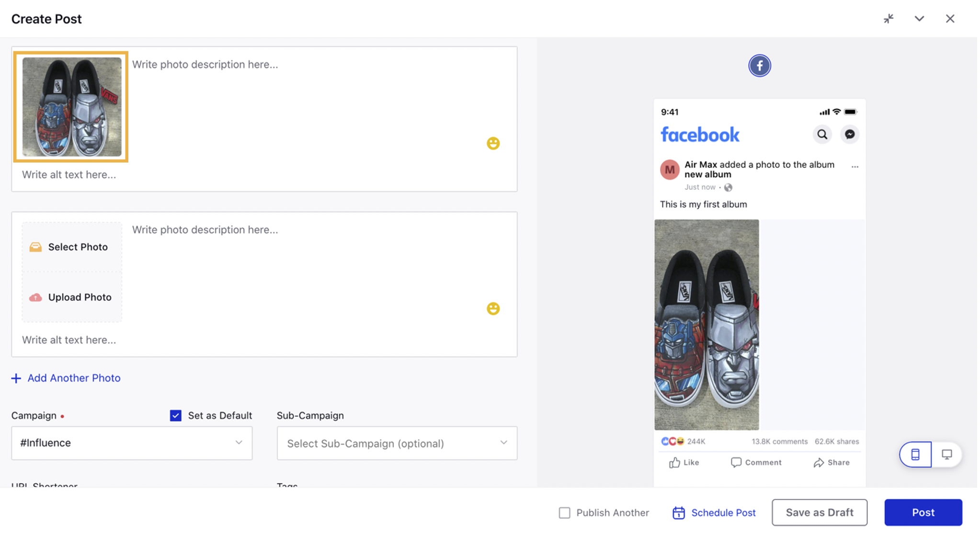The height and width of the screenshot is (535, 980).
Task: Click the reaction emojis in preview
Action: [672, 442]
